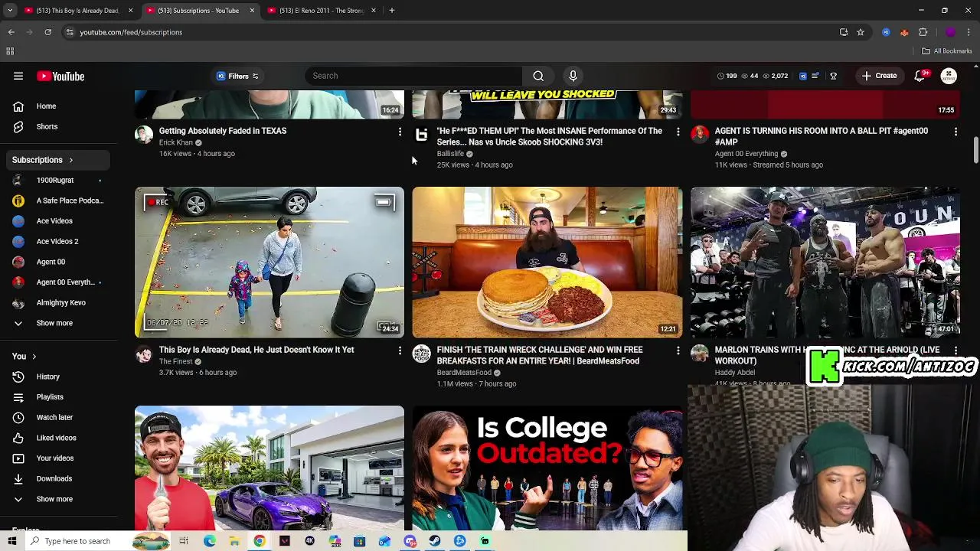The width and height of the screenshot is (980, 551).
Task: Open Task View on the taskbar
Action: click(184, 541)
